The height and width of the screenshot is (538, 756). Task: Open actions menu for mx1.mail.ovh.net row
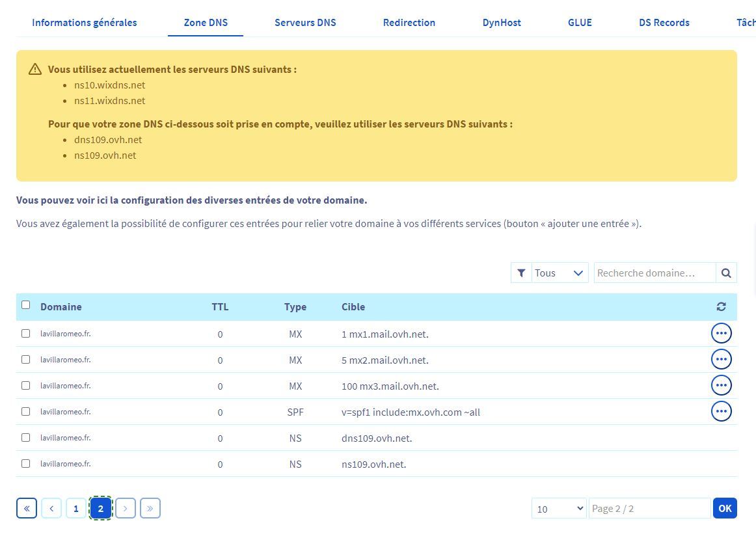point(721,333)
